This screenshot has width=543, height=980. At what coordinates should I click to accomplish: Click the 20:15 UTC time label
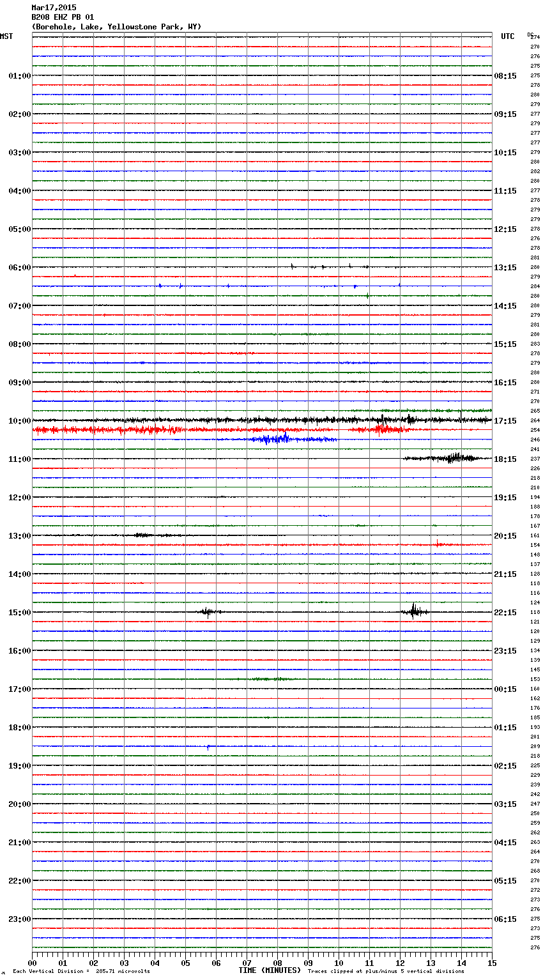click(505, 536)
